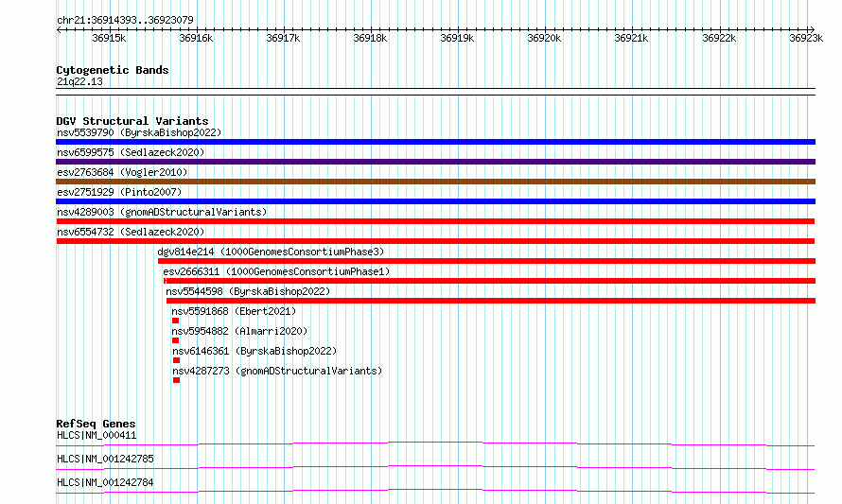Click the 36915k ruler tick label
This screenshot has height=504, width=842.
click(109, 38)
